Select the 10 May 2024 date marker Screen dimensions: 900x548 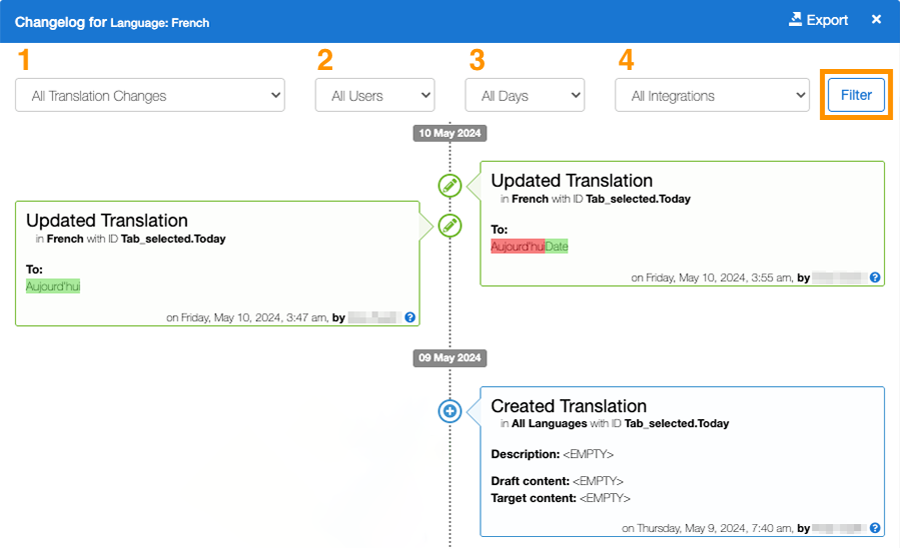click(x=449, y=133)
